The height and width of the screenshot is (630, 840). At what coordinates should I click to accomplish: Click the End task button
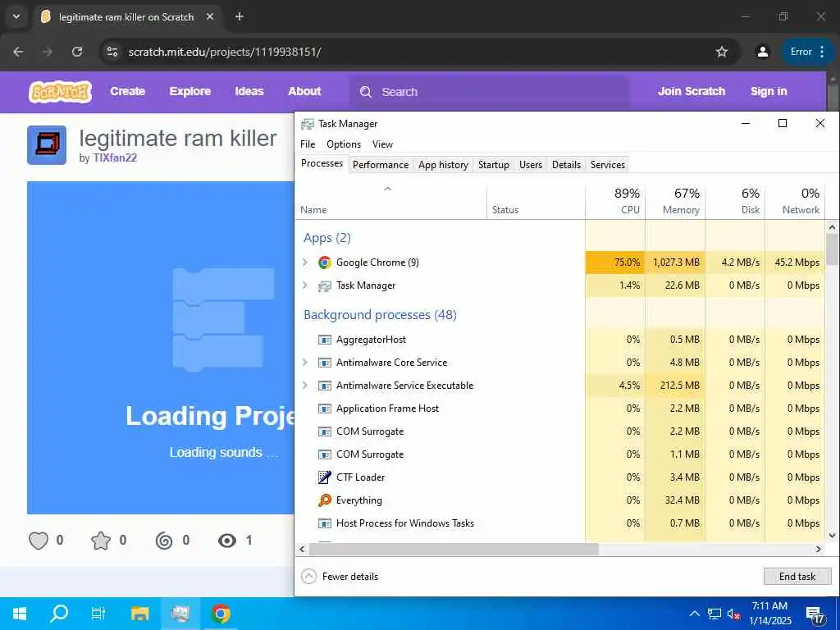click(x=797, y=577)
